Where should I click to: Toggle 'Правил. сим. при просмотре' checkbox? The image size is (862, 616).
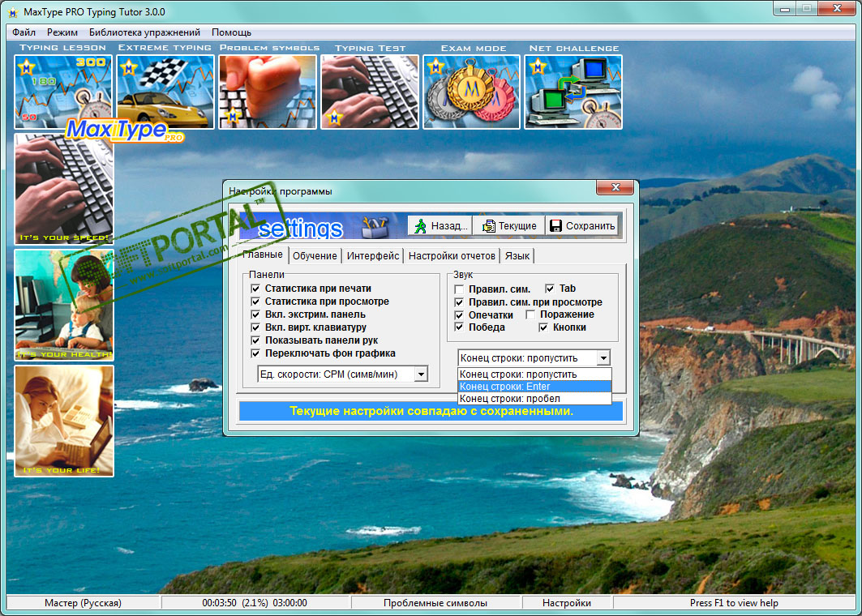click(x=459, y=302)
